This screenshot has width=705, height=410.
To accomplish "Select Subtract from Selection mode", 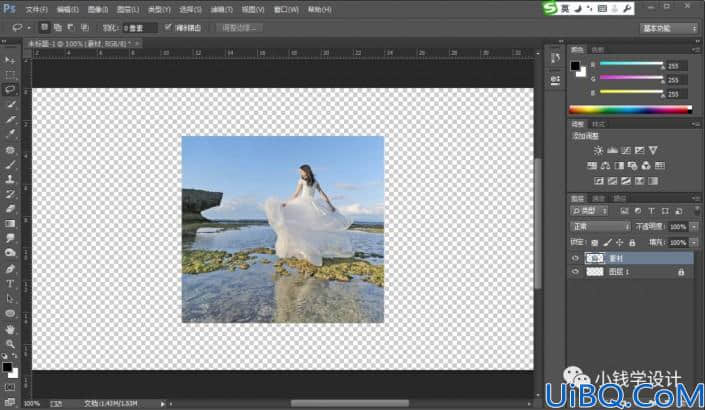I will point(71,27).
